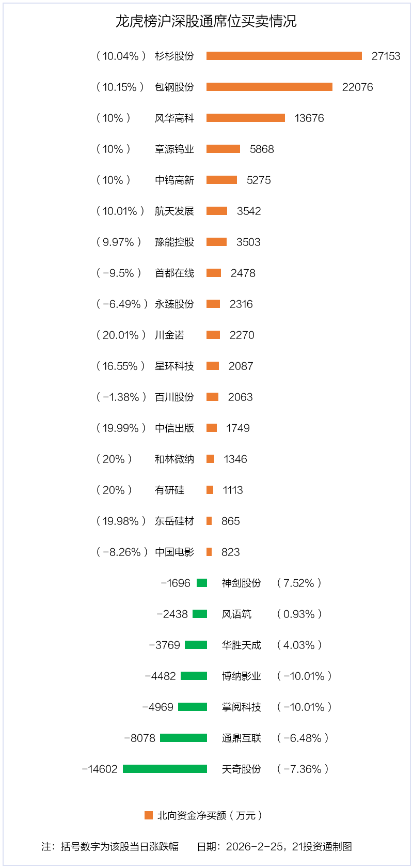Click the 中国电影 orange bar
Viewport: 413px width, 868px height.
[x=209, y=552]
